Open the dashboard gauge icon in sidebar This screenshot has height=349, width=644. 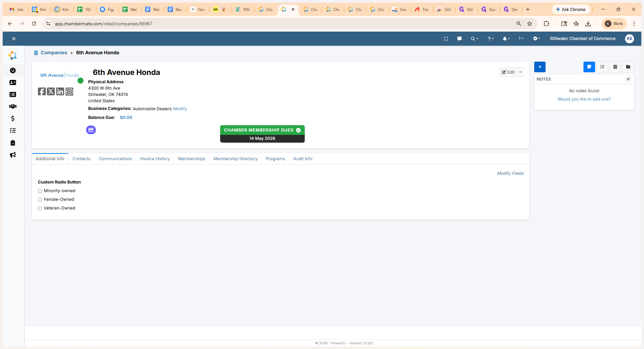pyautogui.click(x=13, y=71)
